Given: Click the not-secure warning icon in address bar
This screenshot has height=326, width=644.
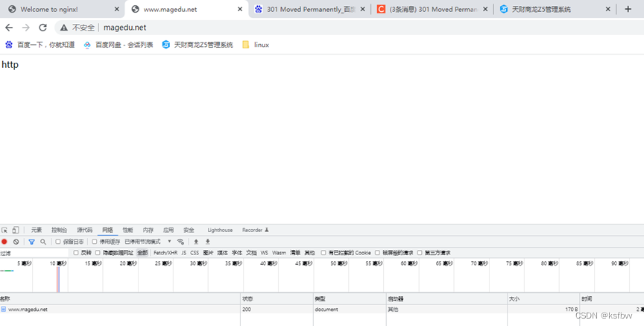Looking at the screenshot, I should [63, 28].
